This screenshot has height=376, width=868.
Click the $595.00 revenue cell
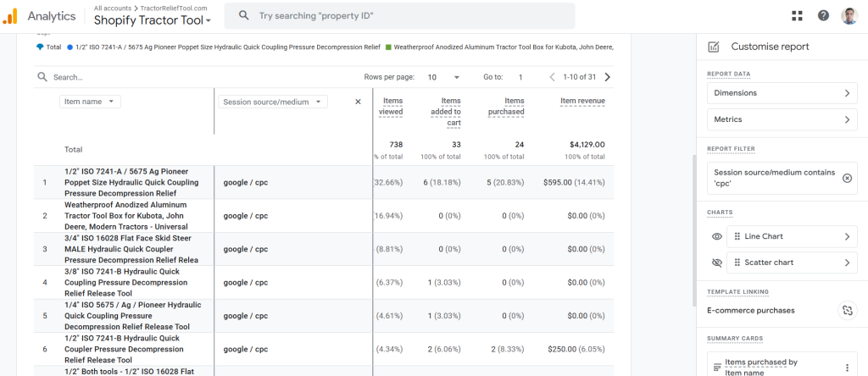tap(574, 182)
